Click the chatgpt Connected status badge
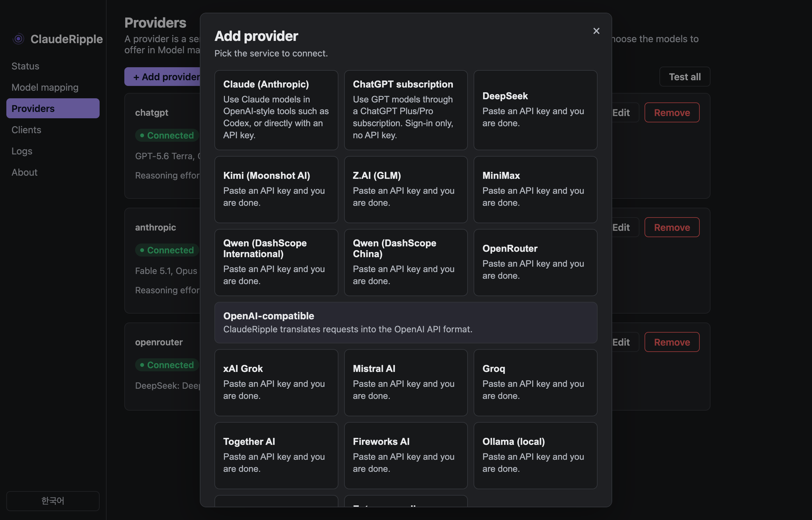Image resolution: width=812 pixels, height=520 pixels. pyautogui.click(x=167, y=135)
